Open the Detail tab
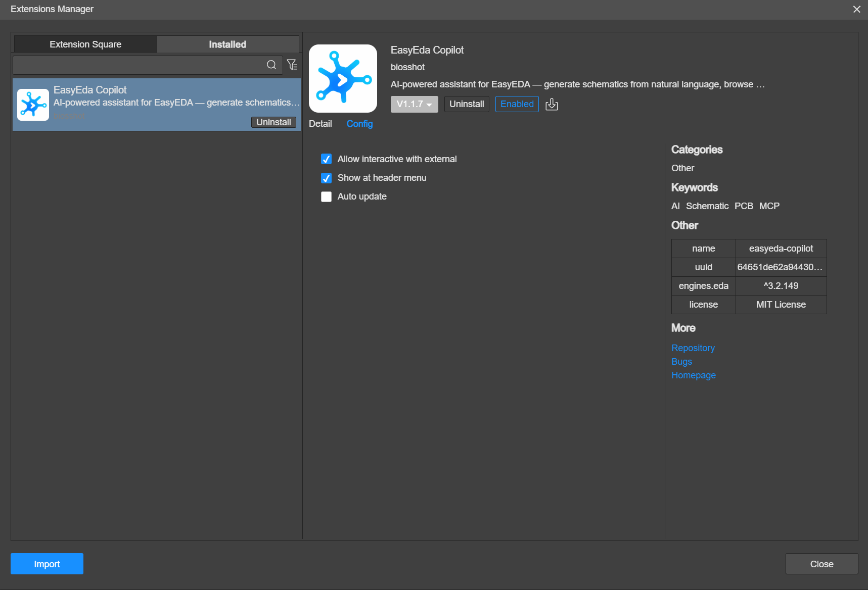The height and width of the screenshot is (590, 868). (x=321, y=124)
